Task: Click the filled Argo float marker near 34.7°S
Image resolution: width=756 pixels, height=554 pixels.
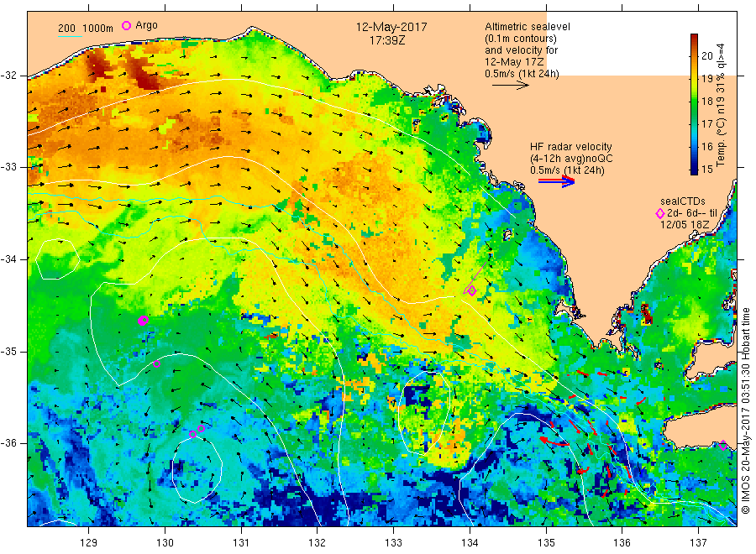Action: coord(143,321)
